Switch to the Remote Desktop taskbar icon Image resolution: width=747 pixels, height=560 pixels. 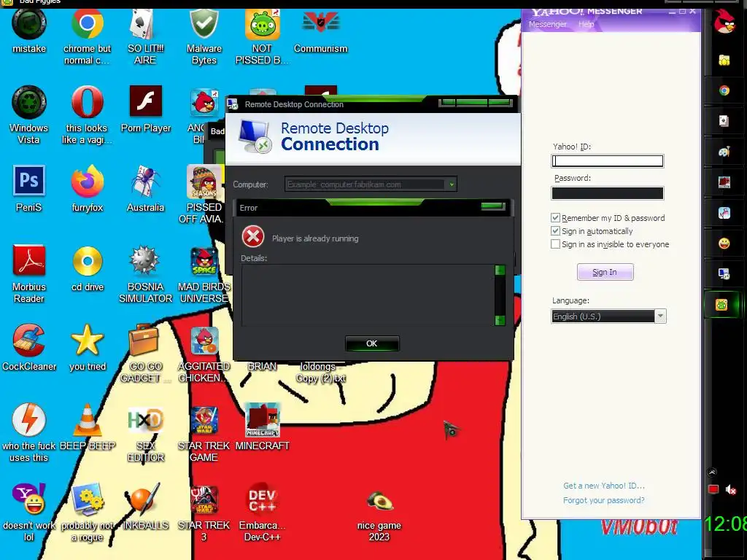[x=724, y=274]
